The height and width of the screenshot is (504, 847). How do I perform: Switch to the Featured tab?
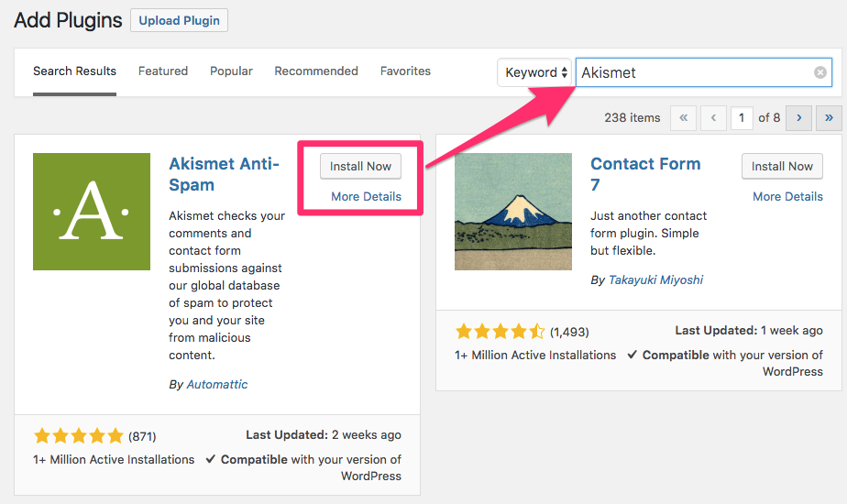(x=163, y=71)
